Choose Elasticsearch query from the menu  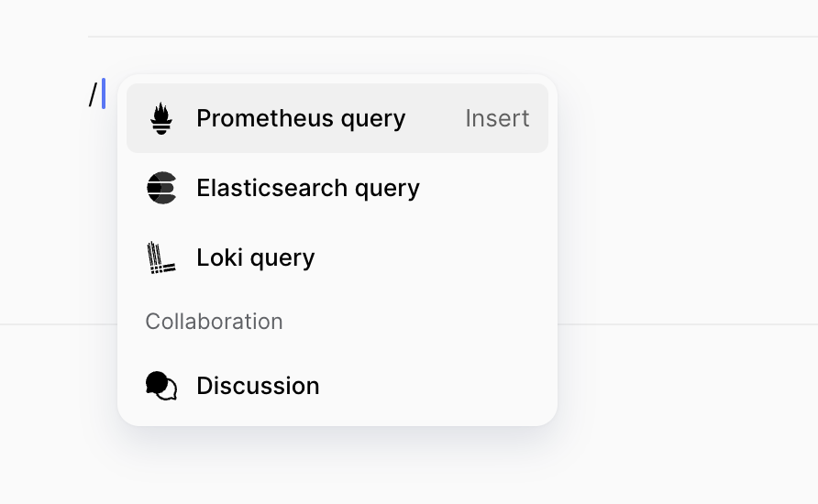337,188
